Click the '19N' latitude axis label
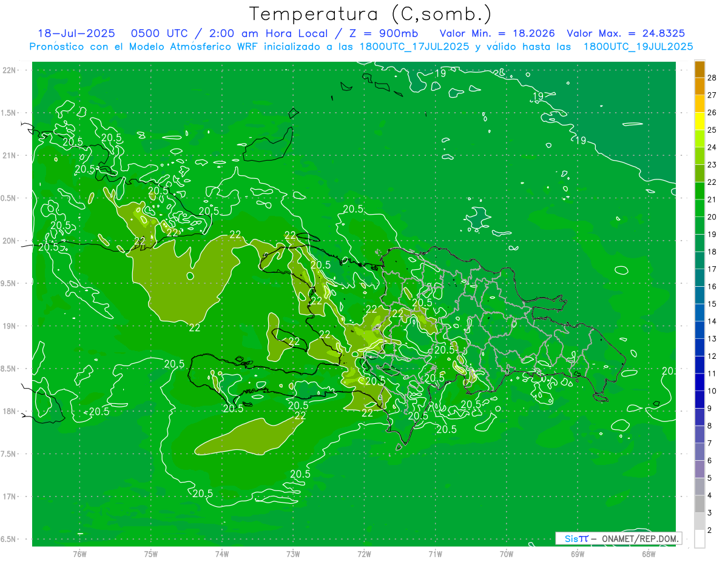 [x=9, y=326]
